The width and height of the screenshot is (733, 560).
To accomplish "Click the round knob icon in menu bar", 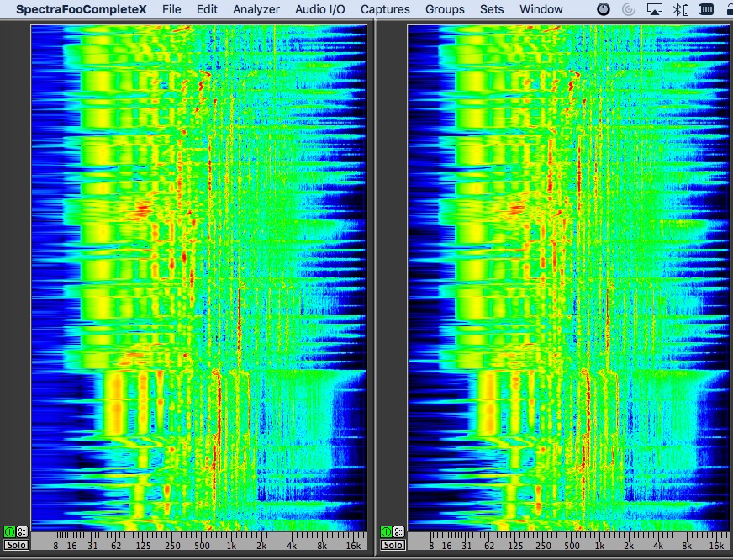I will coord(604,9).
